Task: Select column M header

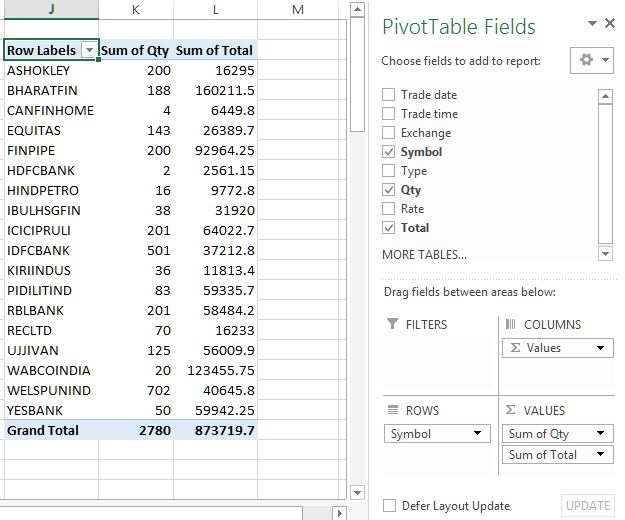Action: 298,9
